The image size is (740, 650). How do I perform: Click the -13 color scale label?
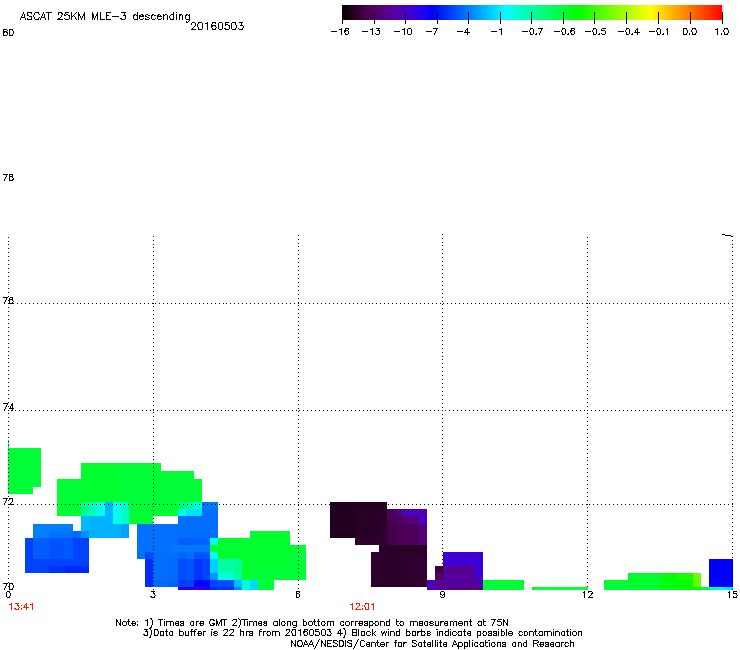(371, 32)
